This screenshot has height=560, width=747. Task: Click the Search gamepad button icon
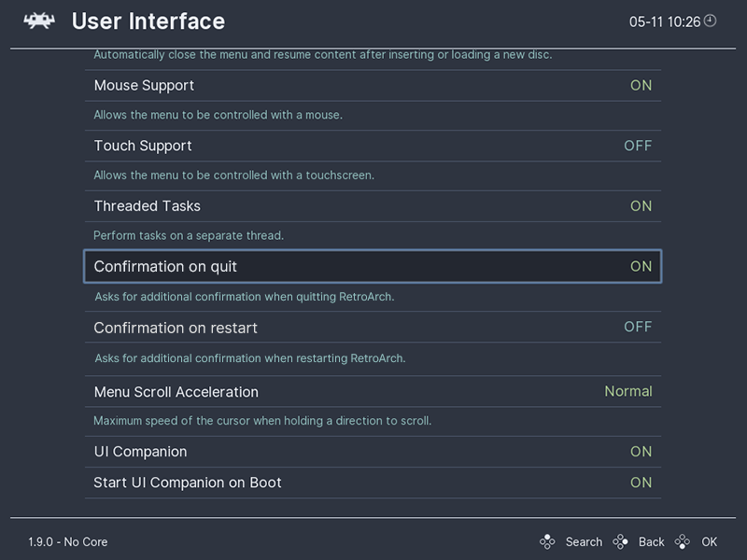(546, 541)
